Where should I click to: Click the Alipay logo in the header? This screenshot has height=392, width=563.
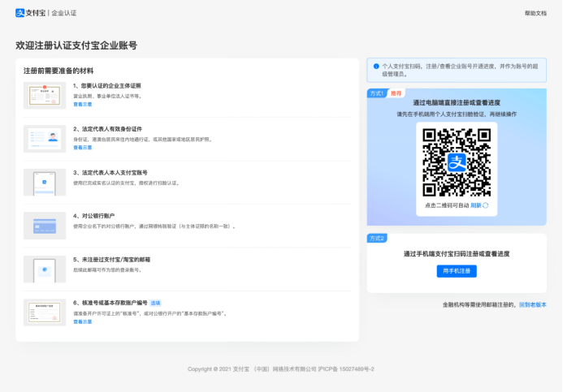pos(31,13)
